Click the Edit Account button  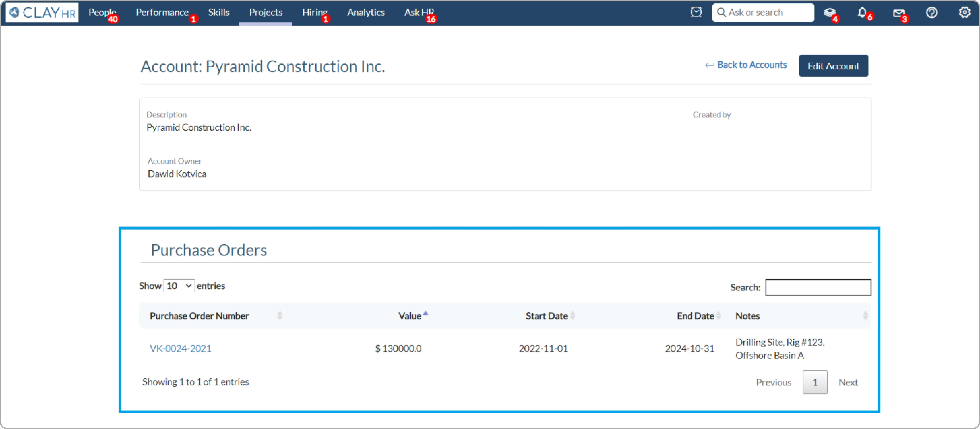tap(833, 66)
